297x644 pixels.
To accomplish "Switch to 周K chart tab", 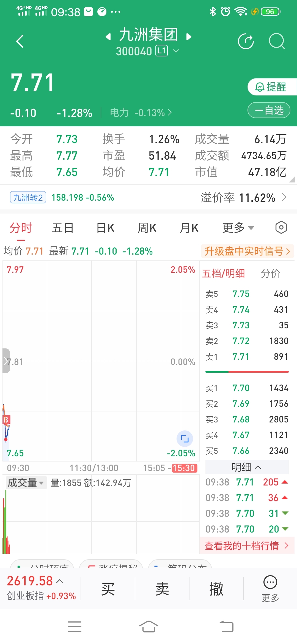I will point(147,228).
